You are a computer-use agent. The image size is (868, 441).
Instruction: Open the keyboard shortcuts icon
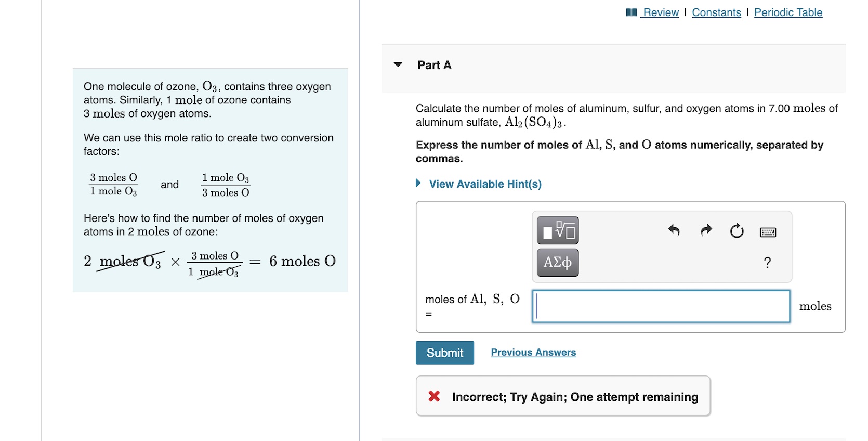click(768, 231)
